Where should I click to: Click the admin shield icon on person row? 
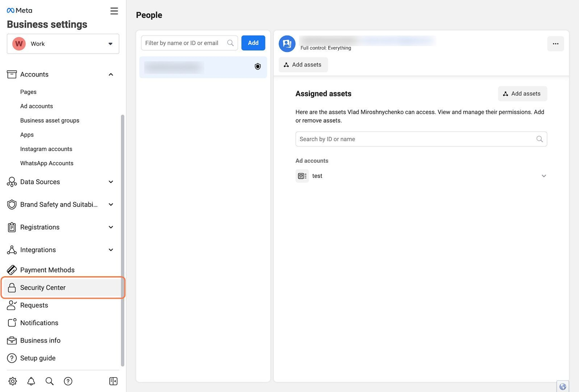pyautogui.click(x=257, y=67)
